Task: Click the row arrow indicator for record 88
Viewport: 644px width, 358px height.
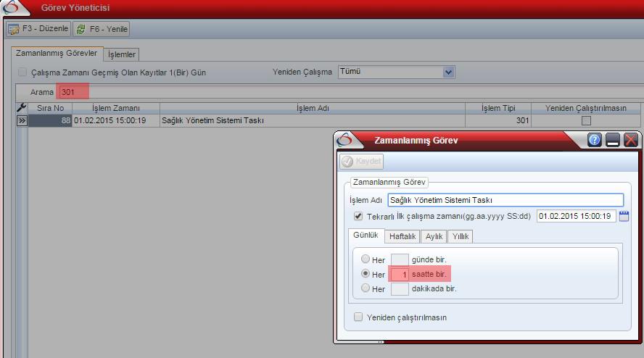Action: click(22, 121)
